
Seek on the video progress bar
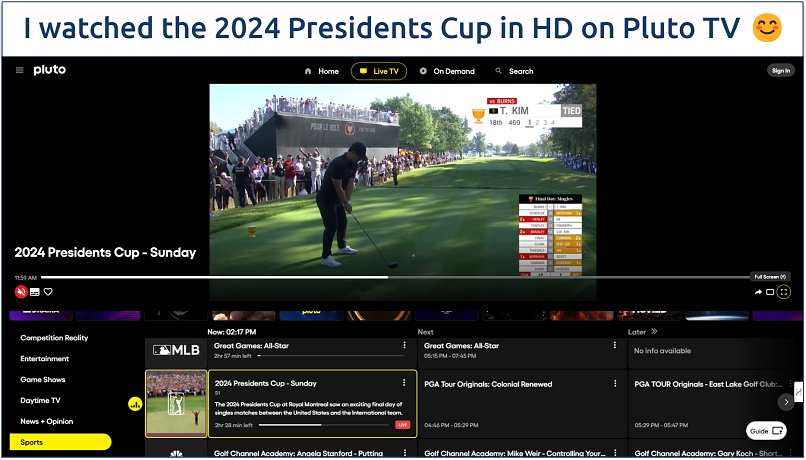(395, 278)
